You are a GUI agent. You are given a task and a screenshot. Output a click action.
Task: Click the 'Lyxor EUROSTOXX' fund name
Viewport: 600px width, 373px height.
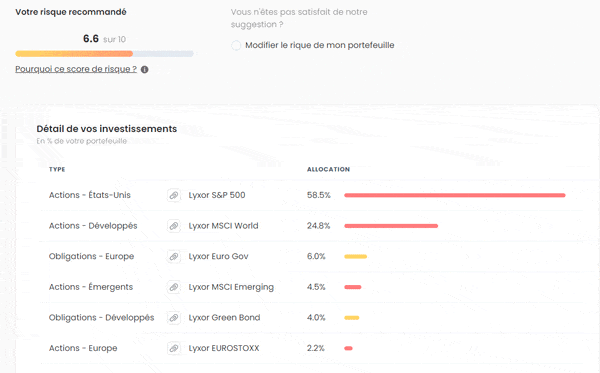tap(223, 348)
